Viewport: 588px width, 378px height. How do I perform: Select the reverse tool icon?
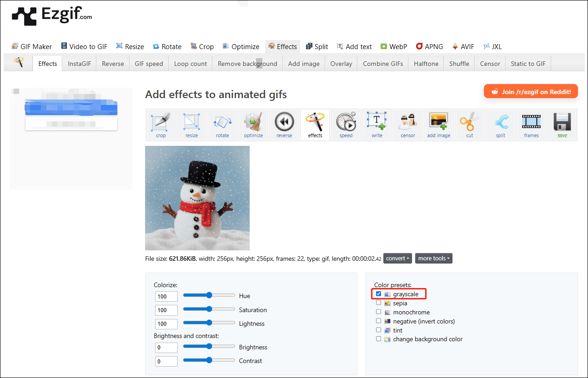pos(284,125)
